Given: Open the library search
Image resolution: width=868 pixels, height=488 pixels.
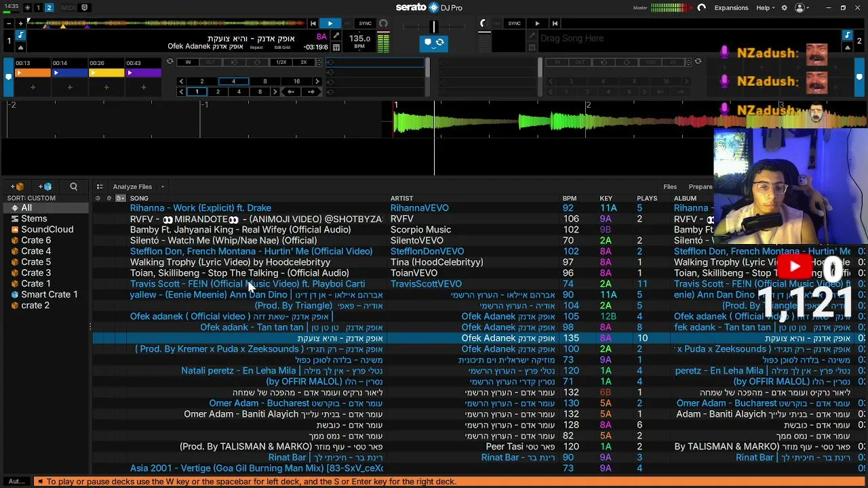Looking at the screenshot, I should pos(73,186).
